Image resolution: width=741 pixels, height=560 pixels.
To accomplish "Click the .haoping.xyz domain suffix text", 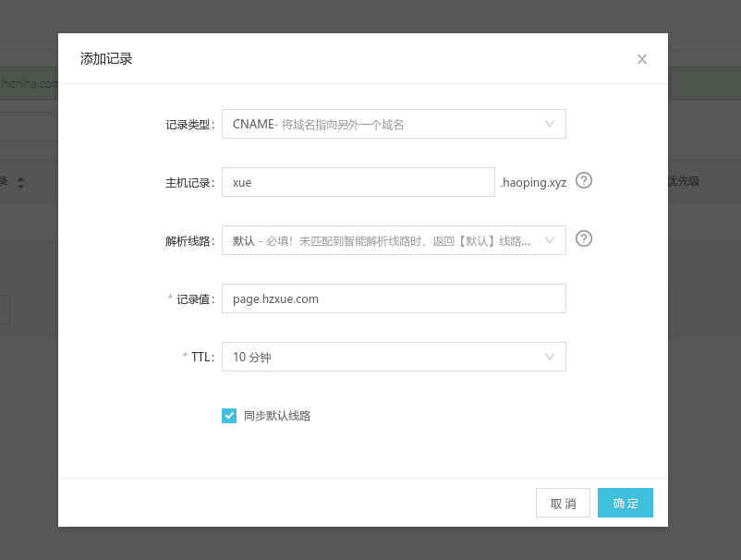I will click(x=533, y=182).
